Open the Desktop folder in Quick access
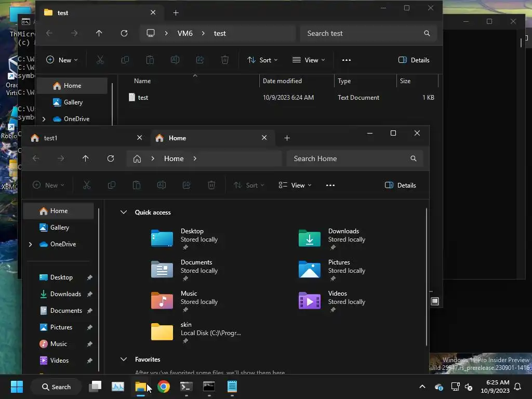 click(x=184, y=239)
